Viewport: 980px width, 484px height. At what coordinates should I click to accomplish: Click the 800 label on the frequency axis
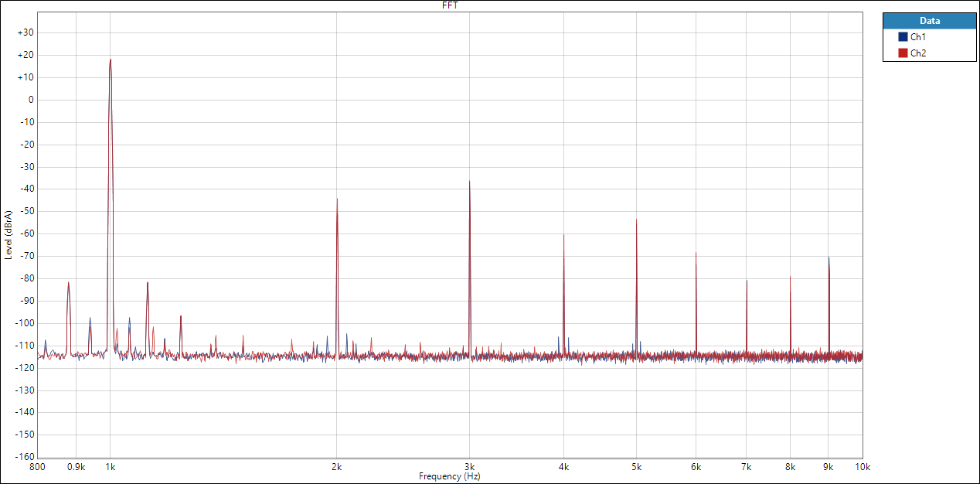coord(38,467)
